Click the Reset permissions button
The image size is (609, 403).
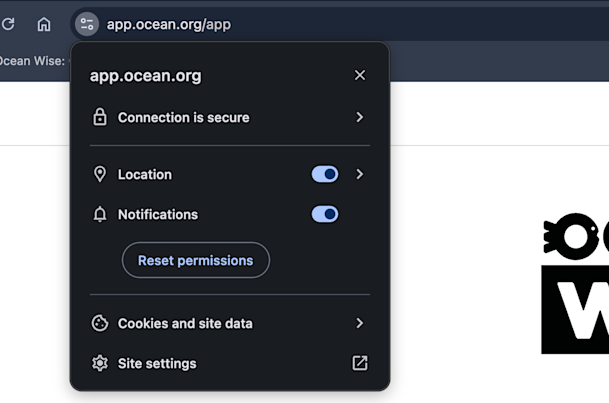click(196, 260)
